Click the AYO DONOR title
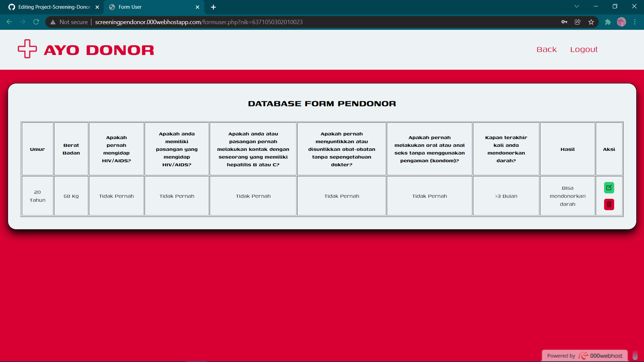644x362 pixels. (x=99, y=50)
